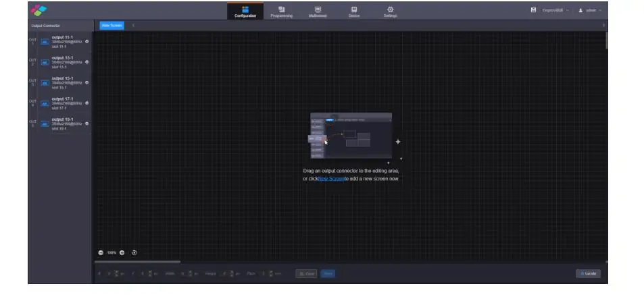
Task: Select the output 17-1 connector
Action: (x=60, y=103)
